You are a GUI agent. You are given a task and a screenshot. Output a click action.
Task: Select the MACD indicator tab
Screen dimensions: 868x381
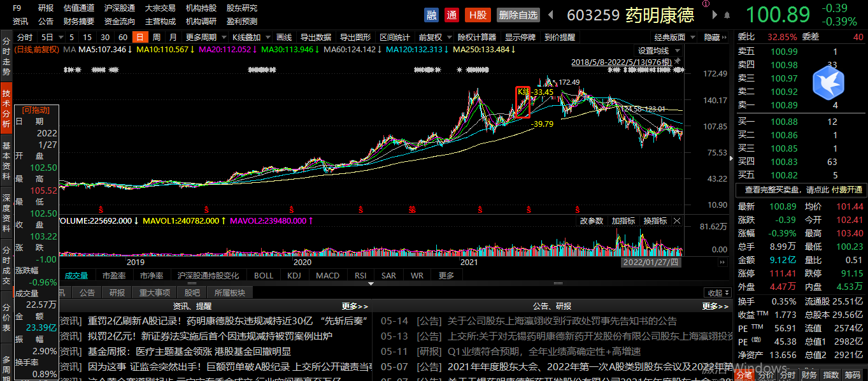[x=327, y=275]
